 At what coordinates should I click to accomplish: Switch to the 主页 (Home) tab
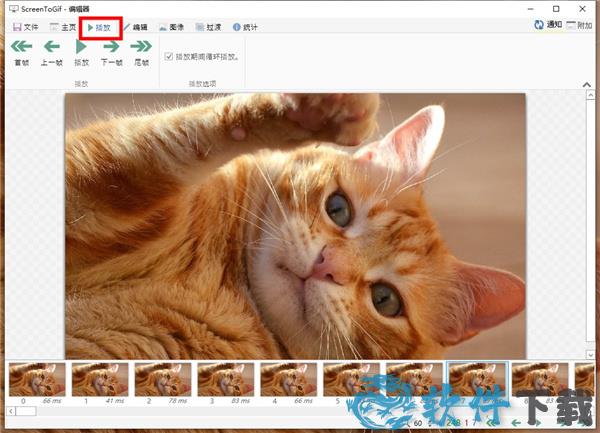coord(62,27)
